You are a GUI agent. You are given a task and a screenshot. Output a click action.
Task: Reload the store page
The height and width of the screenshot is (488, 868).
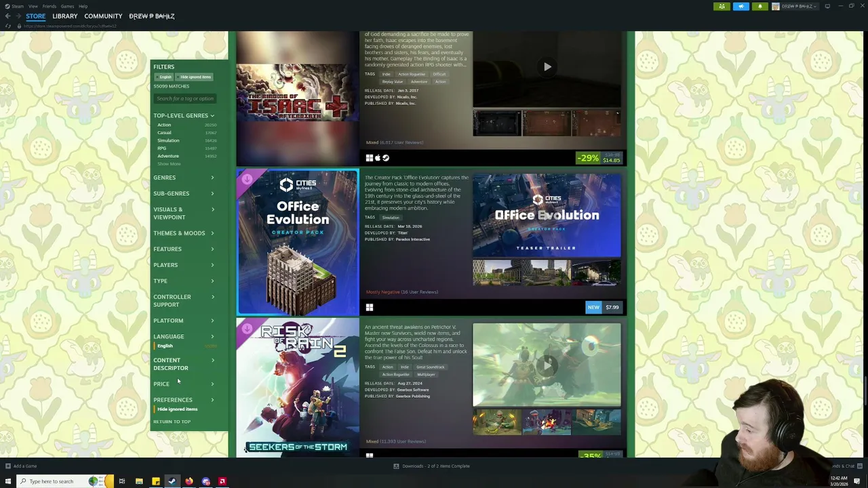8,26
